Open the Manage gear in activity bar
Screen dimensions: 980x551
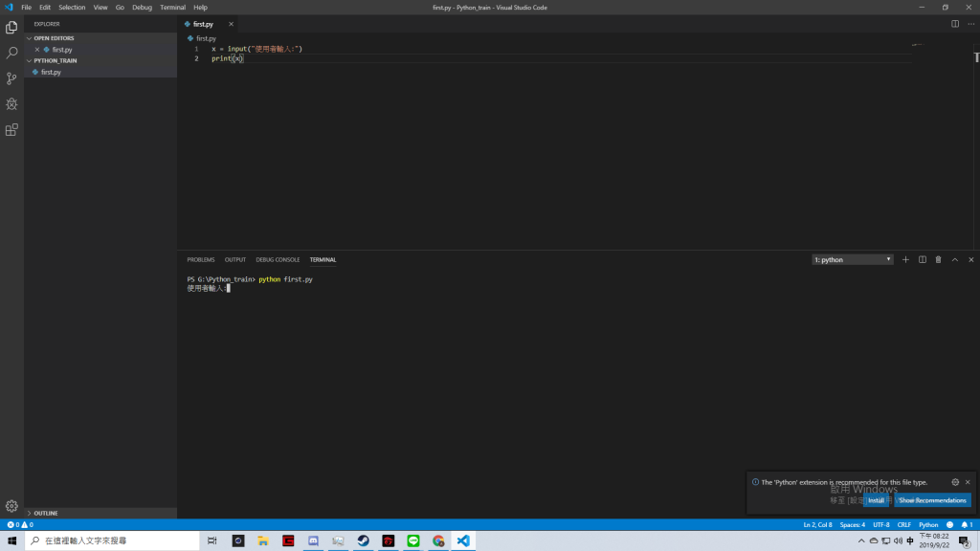[11, 506]
